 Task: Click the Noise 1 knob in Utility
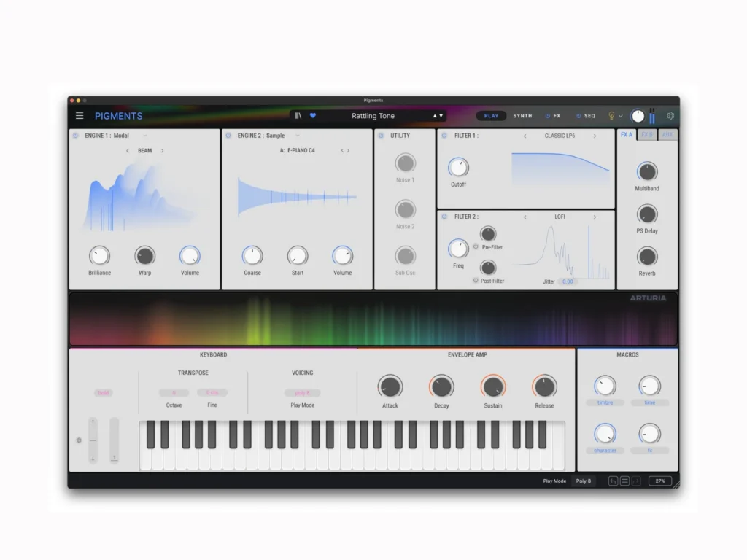(x=406, y=163)
